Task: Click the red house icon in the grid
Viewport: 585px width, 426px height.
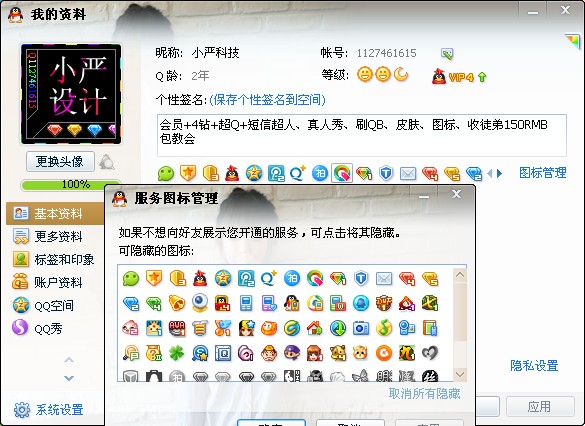Action: 315,328
